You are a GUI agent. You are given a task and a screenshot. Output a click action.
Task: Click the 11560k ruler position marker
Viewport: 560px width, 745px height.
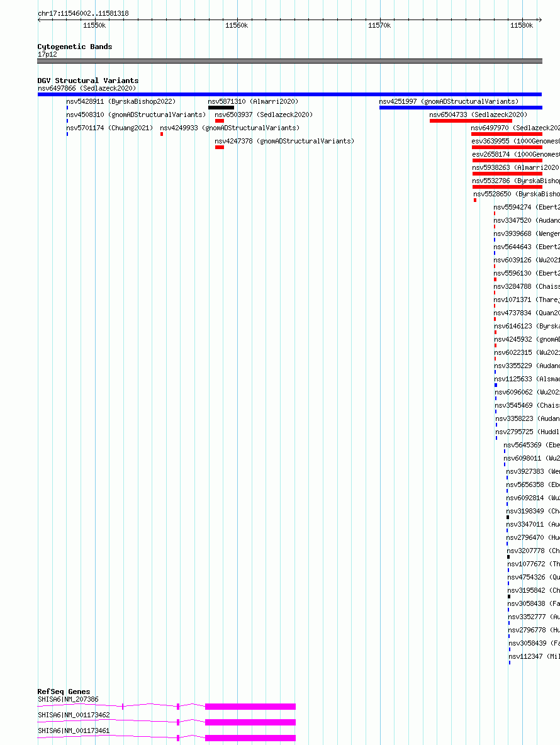point(237,26)
